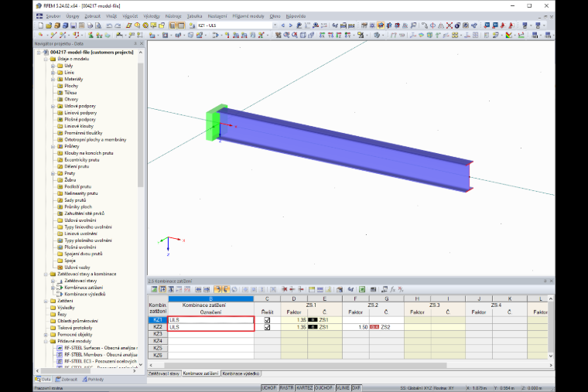Click the New model icon
The image size is (588, 392).
tap(40, 26)
